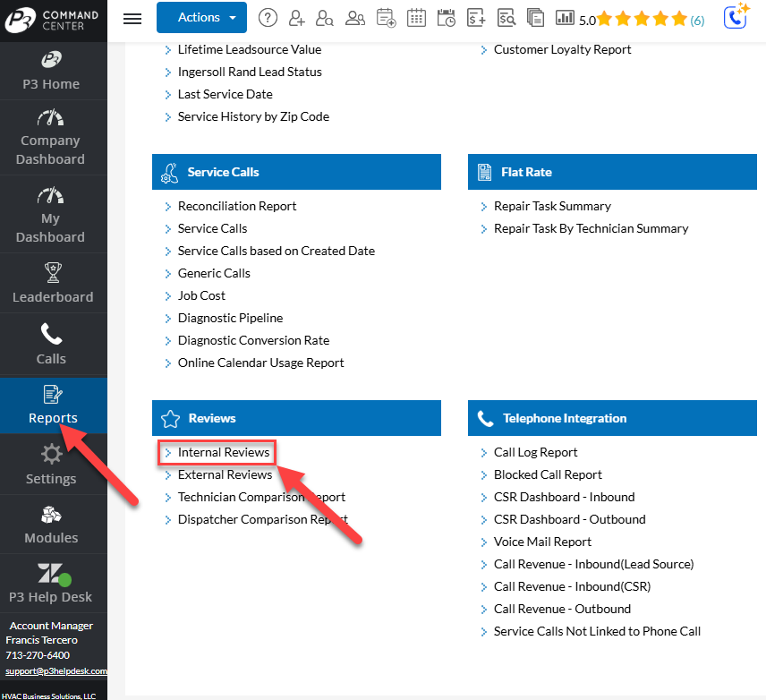Open the Actions dropdown
The width and height of the screenshot is (766, 700).
coord(201,18)
